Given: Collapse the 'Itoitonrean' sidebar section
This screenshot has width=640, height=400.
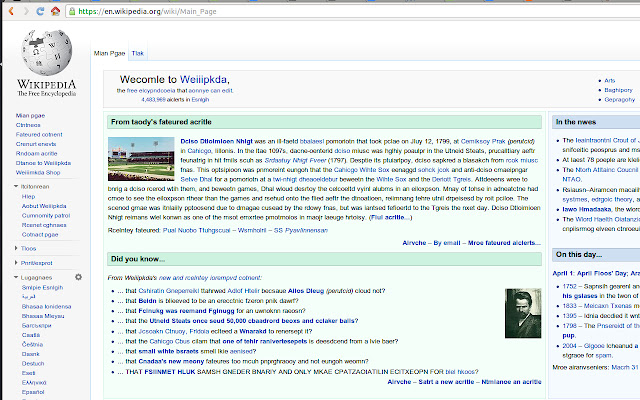Looking at the screenshot, I should click(16, 186).
